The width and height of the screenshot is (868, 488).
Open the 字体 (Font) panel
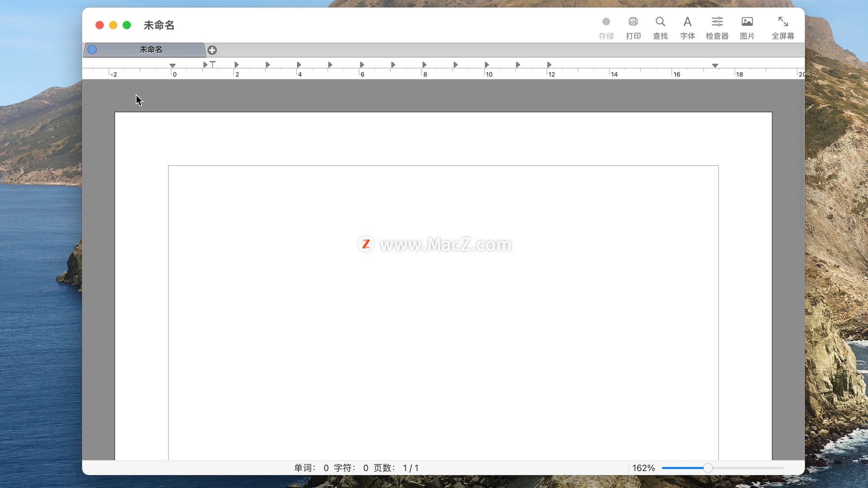687,22
